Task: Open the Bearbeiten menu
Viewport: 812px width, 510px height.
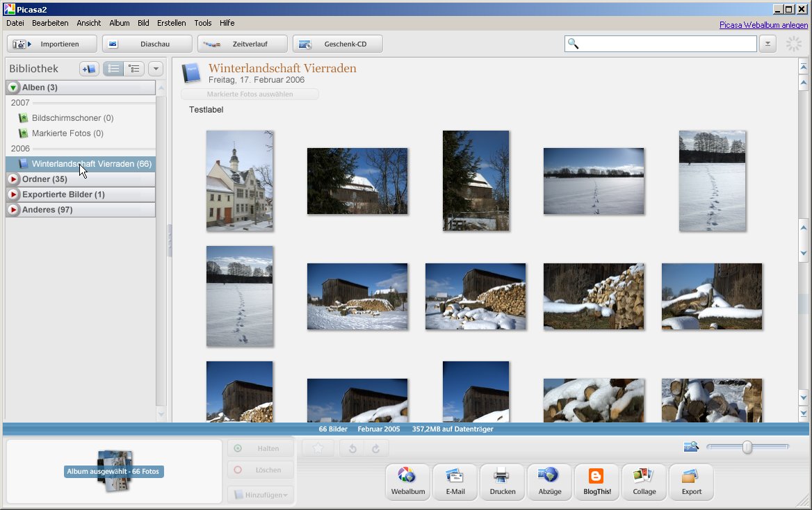Action: [50, 23]
